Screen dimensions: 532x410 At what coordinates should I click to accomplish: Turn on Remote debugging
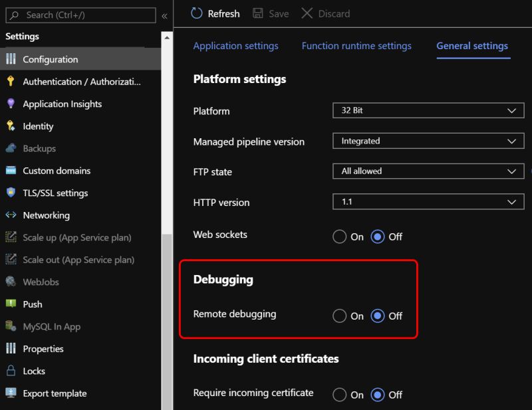(340, 316)
